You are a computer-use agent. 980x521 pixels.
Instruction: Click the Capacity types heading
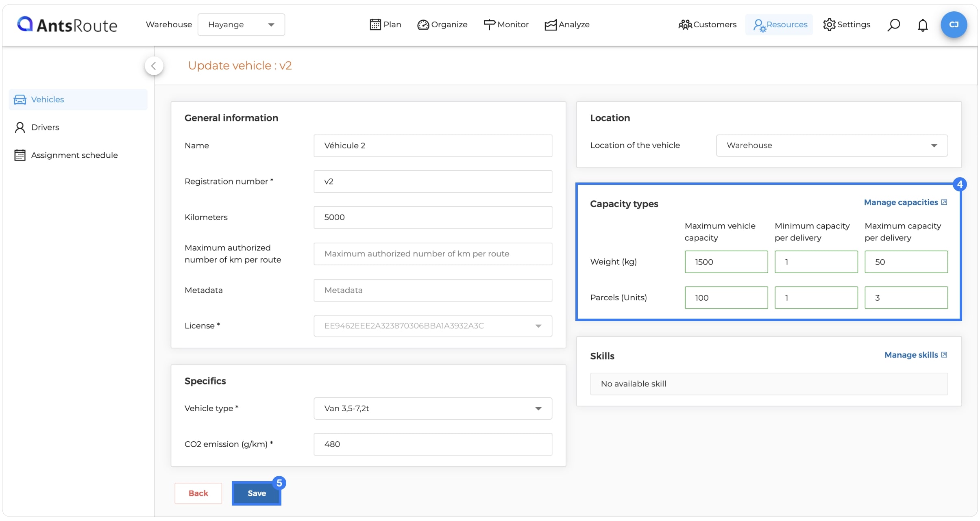pyautogui.click(x=624, y=204)
